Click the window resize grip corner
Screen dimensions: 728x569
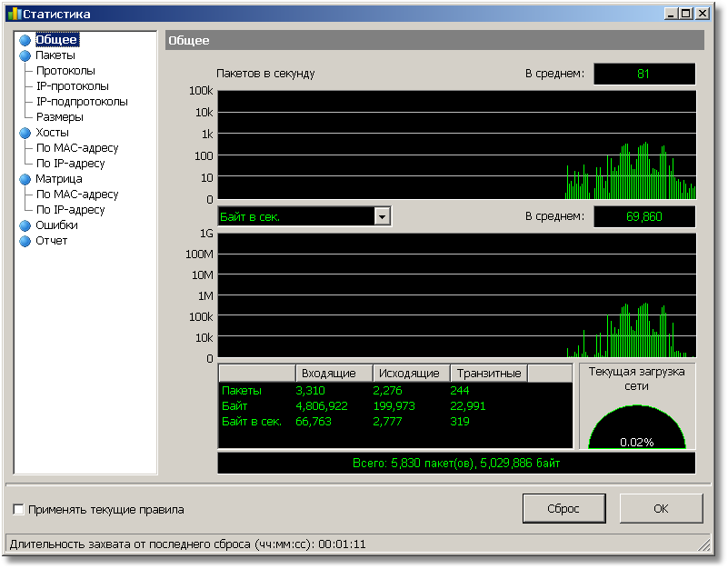click(704, 544)
